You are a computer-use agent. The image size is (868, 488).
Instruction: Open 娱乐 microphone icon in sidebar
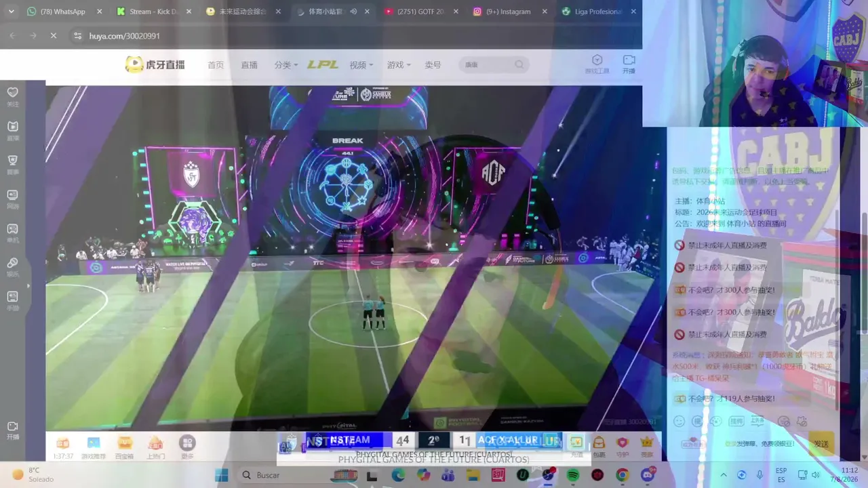click(x=13, y=267)
